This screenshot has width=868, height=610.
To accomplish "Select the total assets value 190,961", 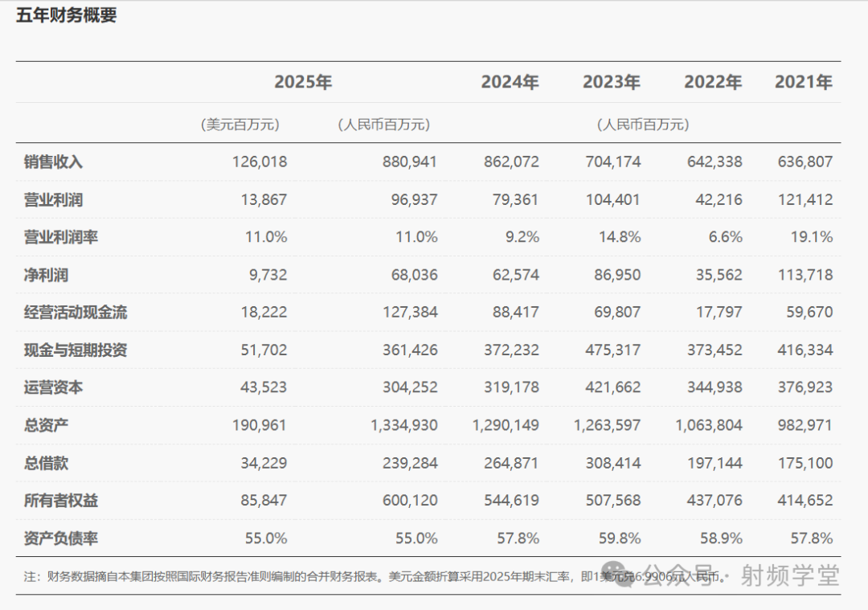I will [x=260, y=425].
